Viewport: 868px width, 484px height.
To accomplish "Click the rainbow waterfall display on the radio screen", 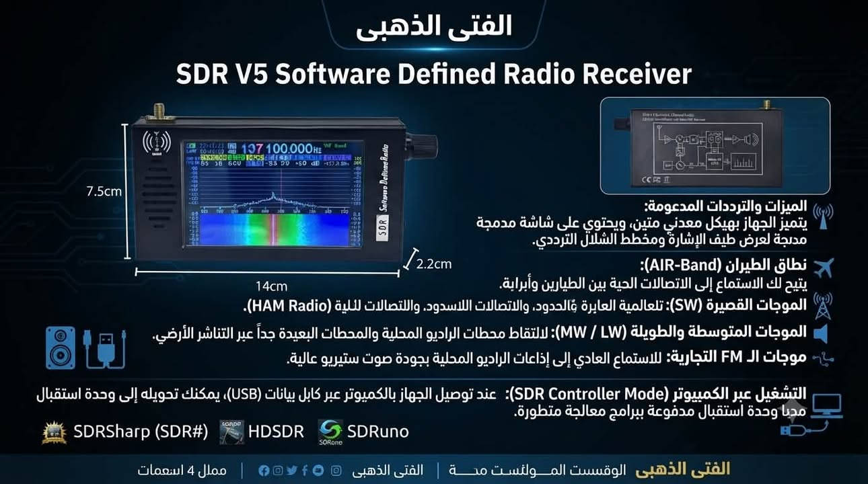I will coord(276,229).
